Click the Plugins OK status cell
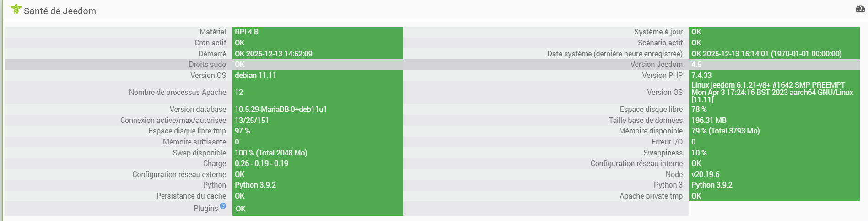The image size is (868, 221). 241,209
